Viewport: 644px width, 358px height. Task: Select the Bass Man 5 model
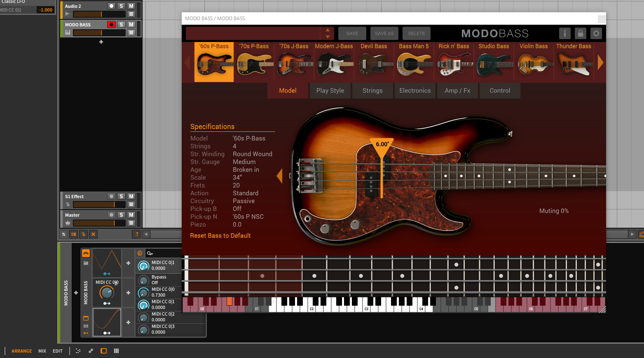414,62
